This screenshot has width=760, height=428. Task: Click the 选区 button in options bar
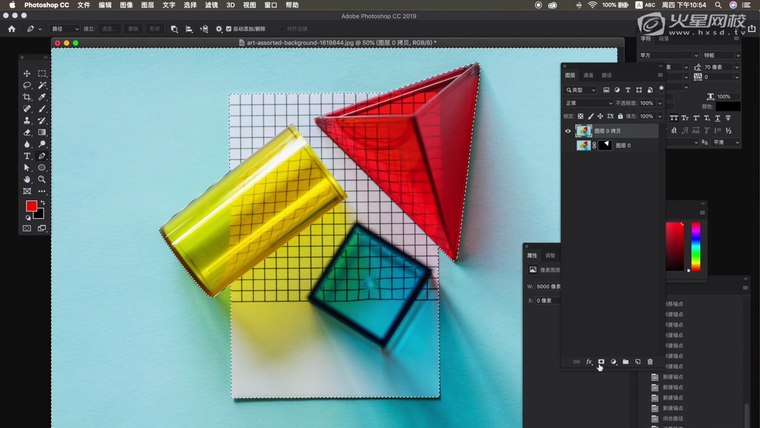(111, 29)
